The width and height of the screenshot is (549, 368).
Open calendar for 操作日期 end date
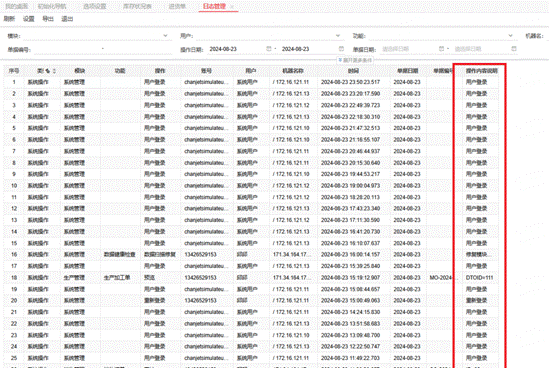tap(341, 49)
